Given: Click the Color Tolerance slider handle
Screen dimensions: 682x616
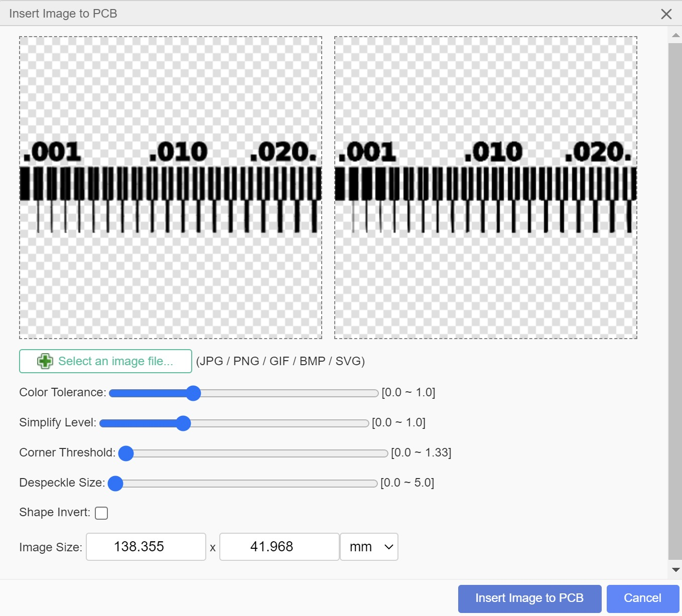Looking at the screenshot, I should pyautogui.click(x=193, y=393).
